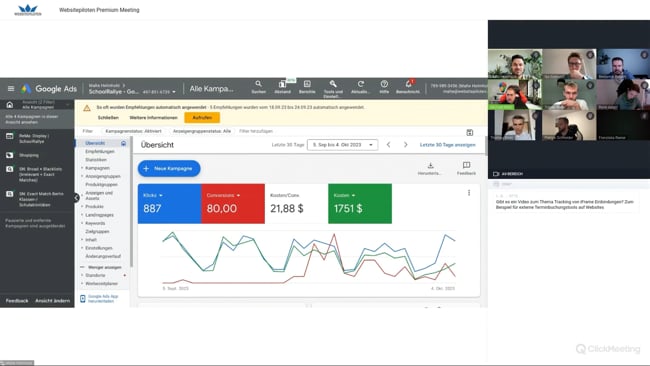
Task: Click the red Conversions scorecard
Action: point(233,204)
